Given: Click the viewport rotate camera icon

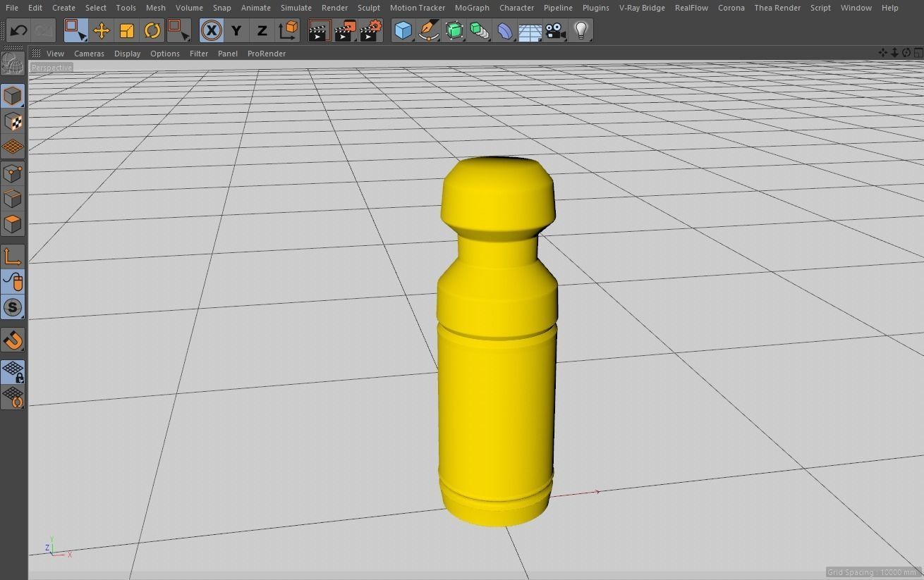Looking at the screenshot, I should 906,53.
